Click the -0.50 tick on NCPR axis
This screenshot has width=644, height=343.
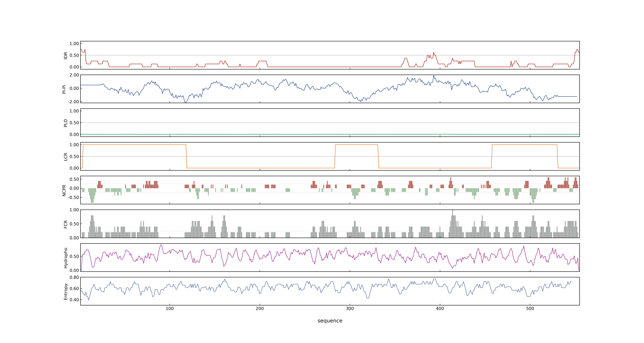(x=73, y=197)
